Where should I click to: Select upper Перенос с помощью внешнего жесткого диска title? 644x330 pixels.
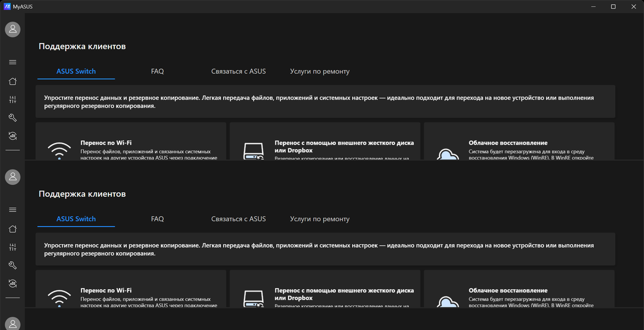[x=344, y=146]
